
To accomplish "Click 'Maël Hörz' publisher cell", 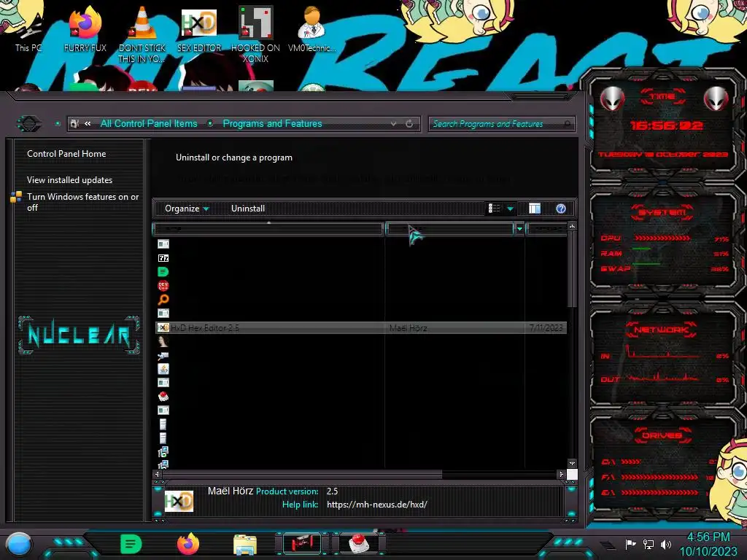I will point(409,328).
